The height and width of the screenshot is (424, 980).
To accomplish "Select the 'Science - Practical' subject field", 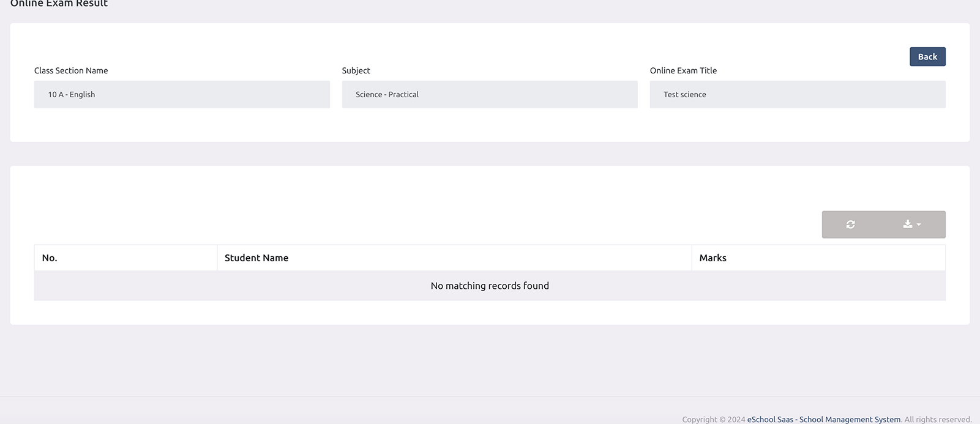I will [489, 95].
